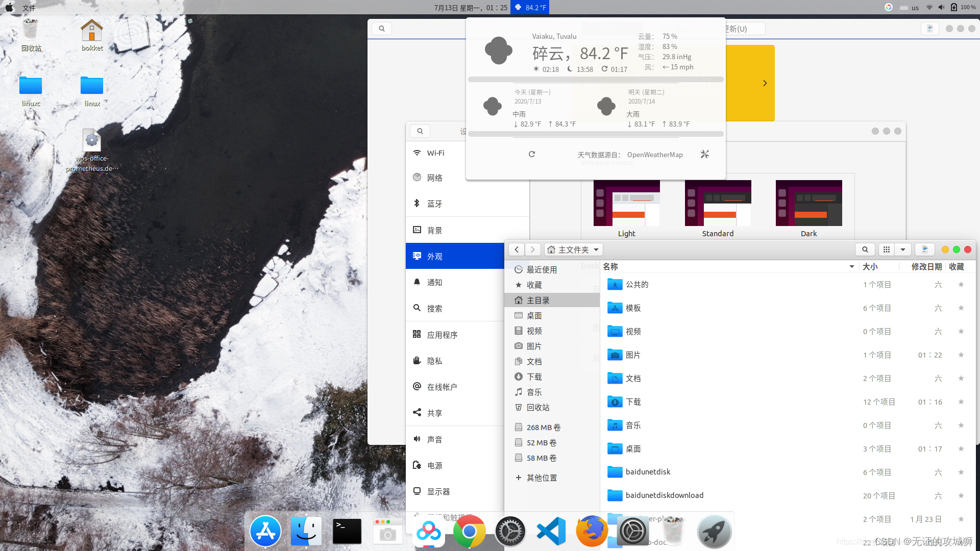Launch Visual Studio Code from dock
Image resolution: width=980 pixels, height=551 pixels.
pyautogui.click(x=551, y=531)
